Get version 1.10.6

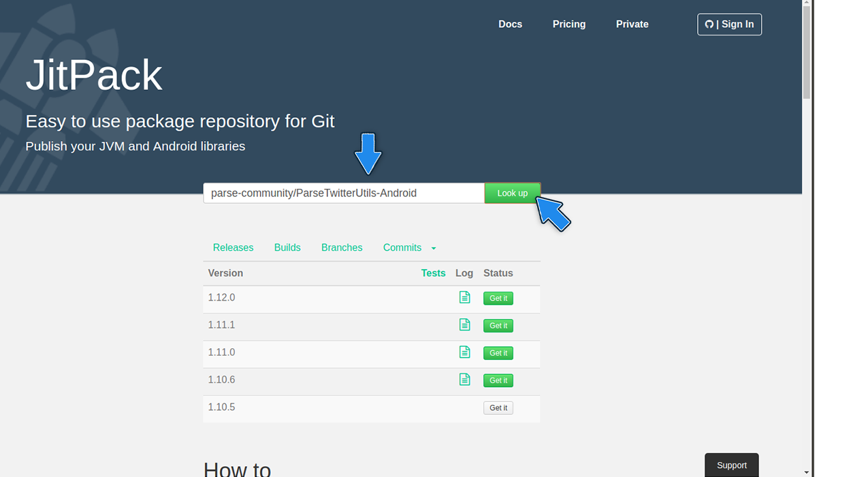[x=498, y=380]
